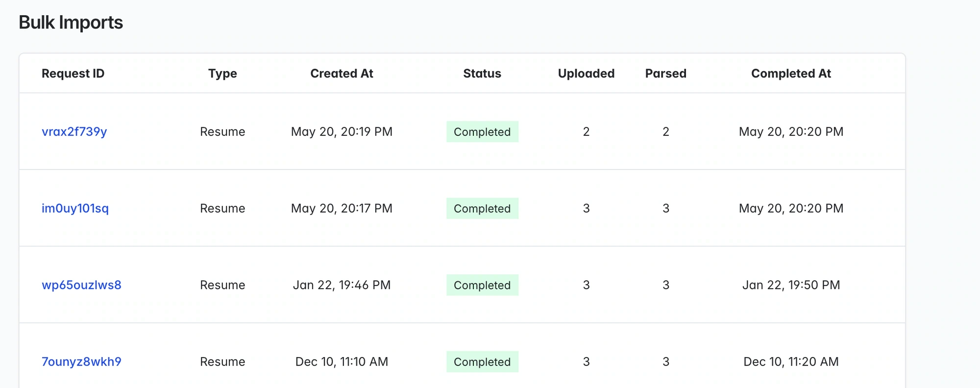Viewport: 980px width, 388px height.
Task: Click the Created At column header
Action: click(342, 73)
